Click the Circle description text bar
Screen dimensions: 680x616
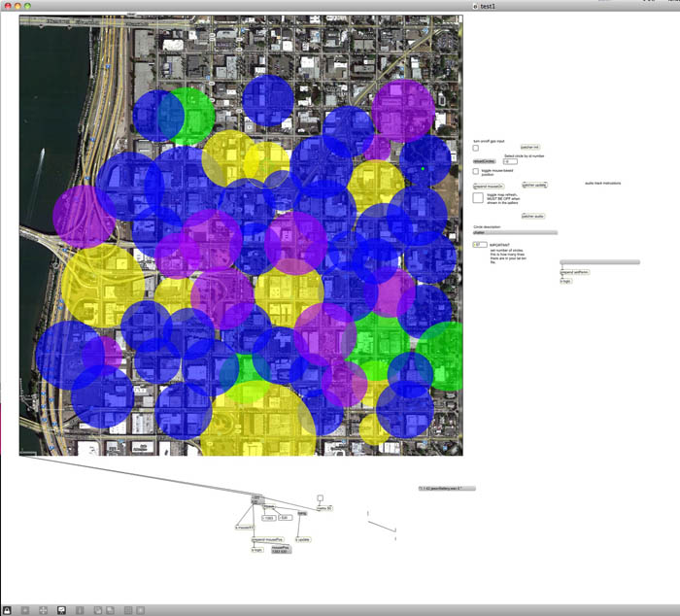(x=515, y=233)
